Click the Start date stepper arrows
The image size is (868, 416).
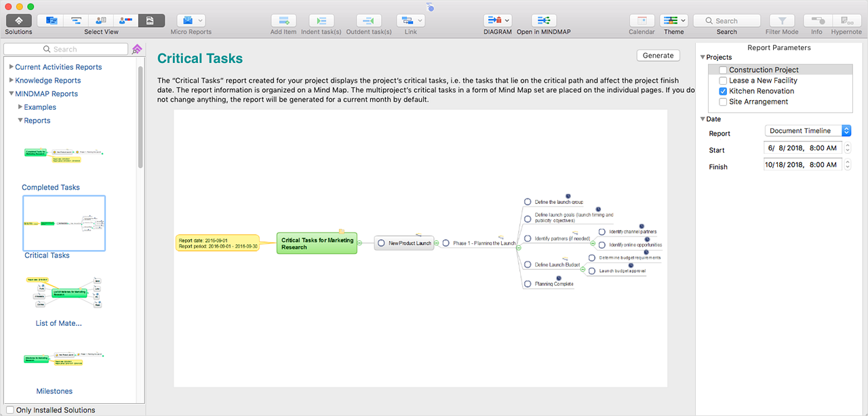[x=848, y=148]
